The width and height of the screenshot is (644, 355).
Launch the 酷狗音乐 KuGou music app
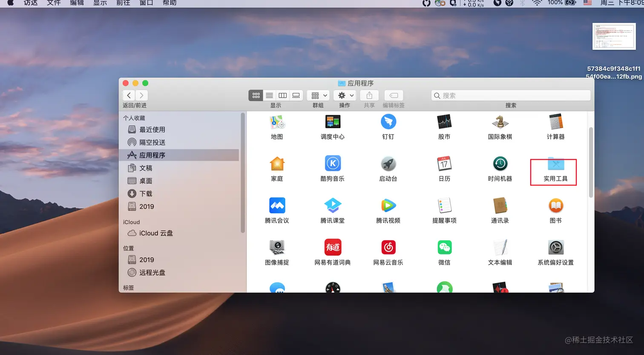pos(333,164)
